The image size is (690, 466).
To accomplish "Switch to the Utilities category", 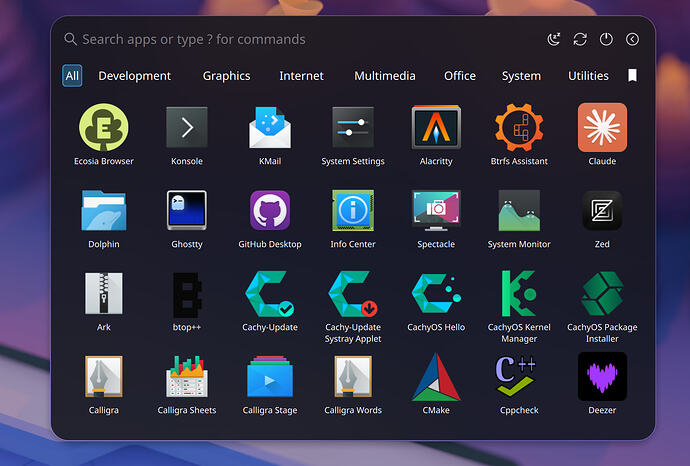I will (x=588, y=76).
